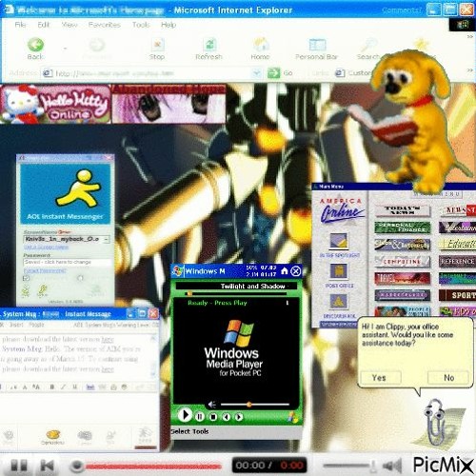The height and width of the screenshot is (476, 476).
Task: Click the Computing button in AOL Main Menu
Action: (x=402, y=261)
